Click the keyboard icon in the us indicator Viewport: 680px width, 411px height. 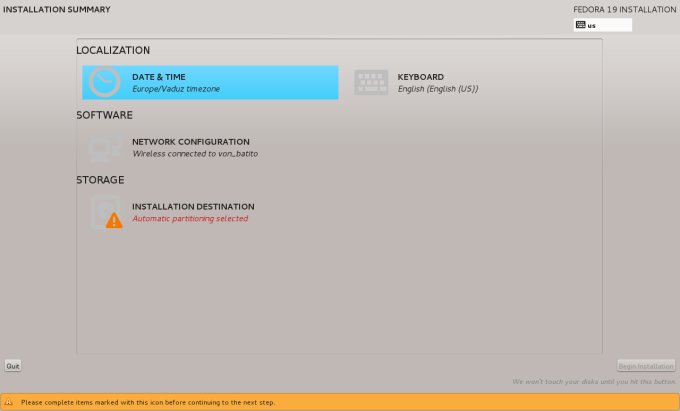[x=581, y=25]
